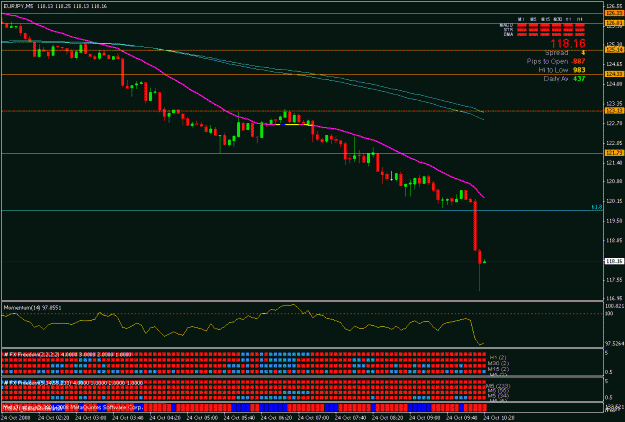Click the 24 Oct 02:20 time axis label
This screenshot has width=625, height=422.
(55, 418)
